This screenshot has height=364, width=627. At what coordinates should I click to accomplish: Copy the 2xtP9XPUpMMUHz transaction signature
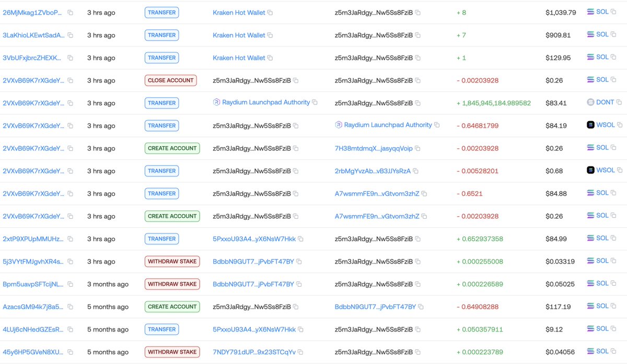pos(71,239)
